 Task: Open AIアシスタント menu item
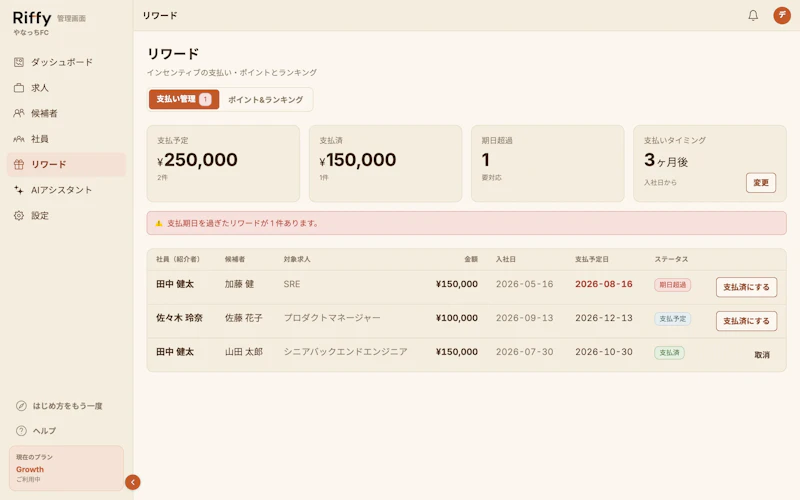[66, 190]
